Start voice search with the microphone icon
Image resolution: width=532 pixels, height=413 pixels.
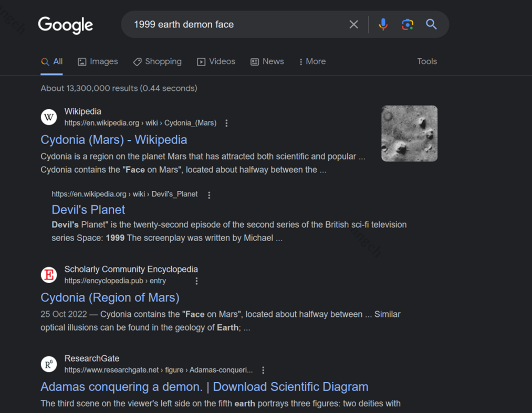(383, 25)
